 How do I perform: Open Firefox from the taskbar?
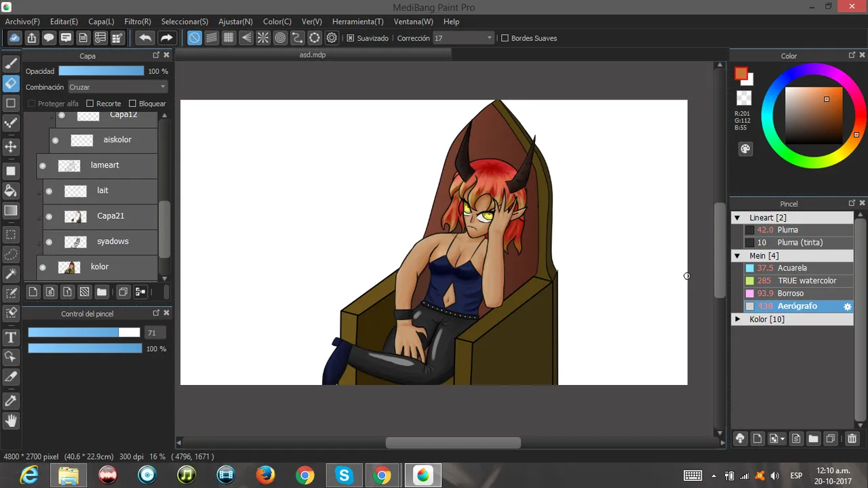coord(265,475)
